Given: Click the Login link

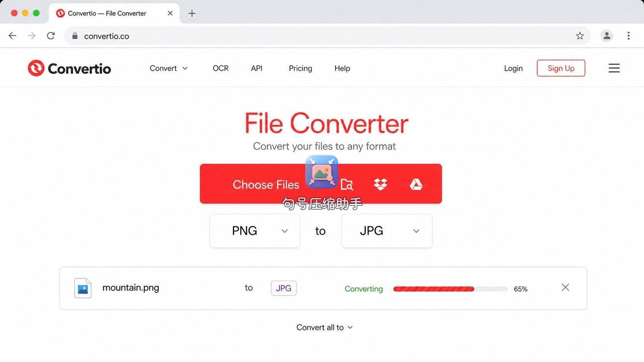Looking at the screenshot, I should [x=513, y=68].
